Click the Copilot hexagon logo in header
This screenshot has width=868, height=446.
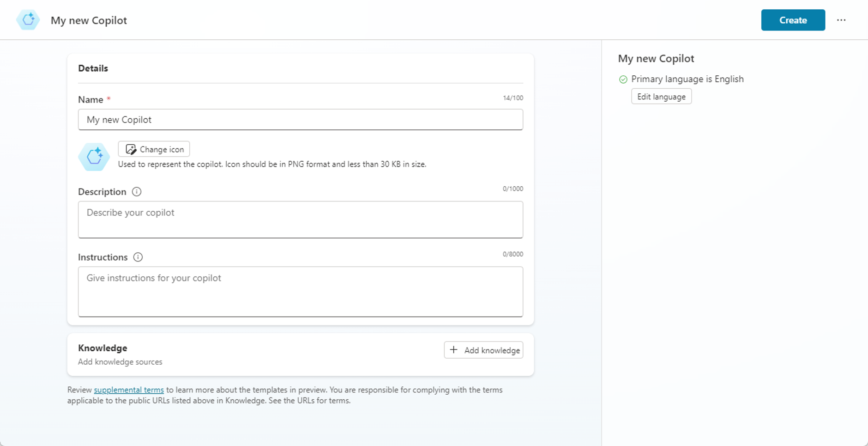(28, 20)
